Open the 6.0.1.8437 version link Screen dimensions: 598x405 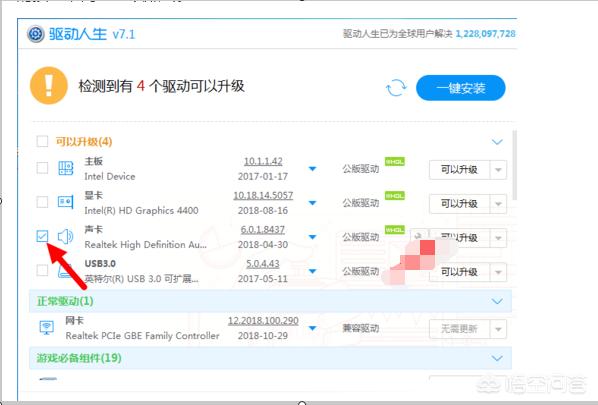pos(263,230)
